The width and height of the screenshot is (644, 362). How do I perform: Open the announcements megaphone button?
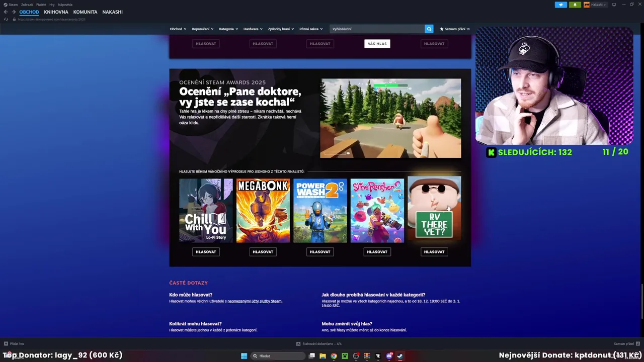point(561,5)
